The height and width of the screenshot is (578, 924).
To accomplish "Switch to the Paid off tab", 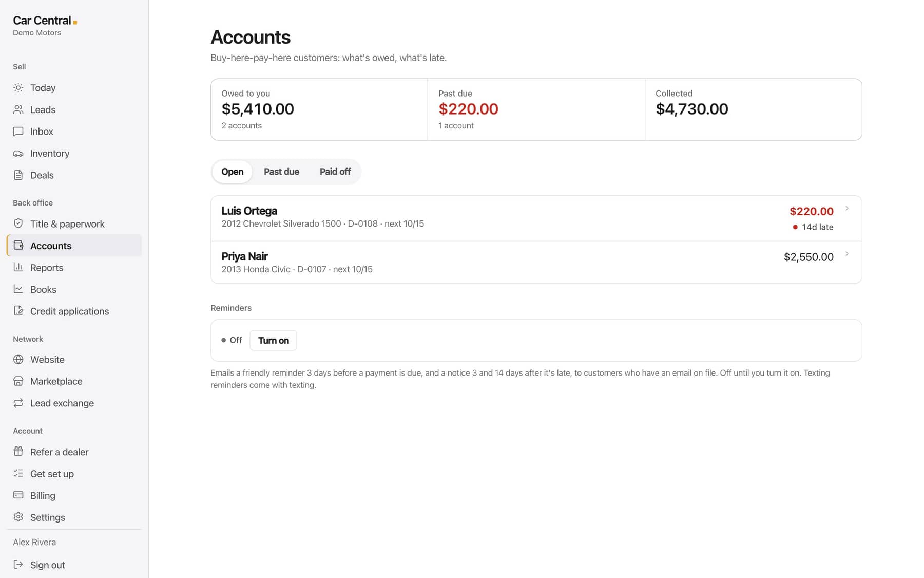I will tap(335, 172).
